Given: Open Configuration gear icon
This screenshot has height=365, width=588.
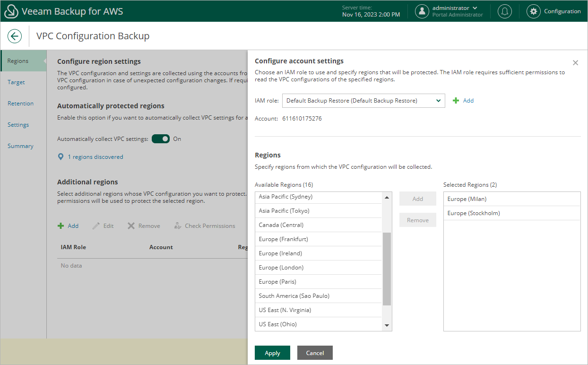Looking at the screenshot, I should [534, 11].
